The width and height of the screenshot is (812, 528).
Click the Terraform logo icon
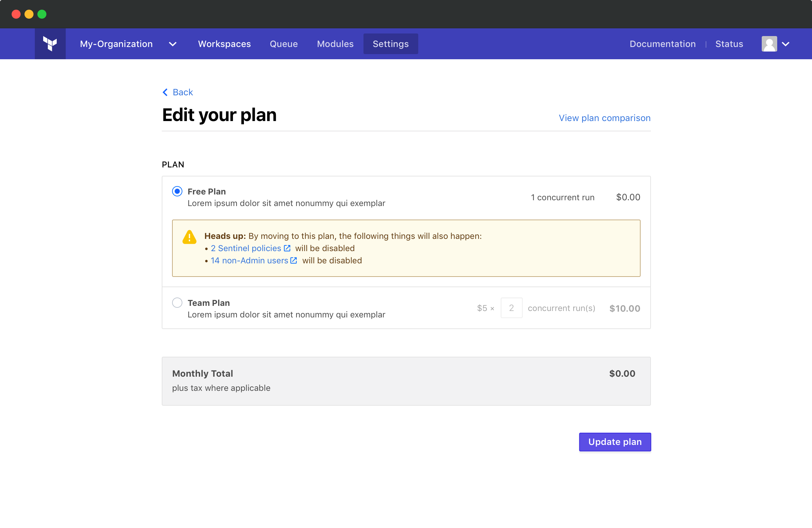coord(50,44)
